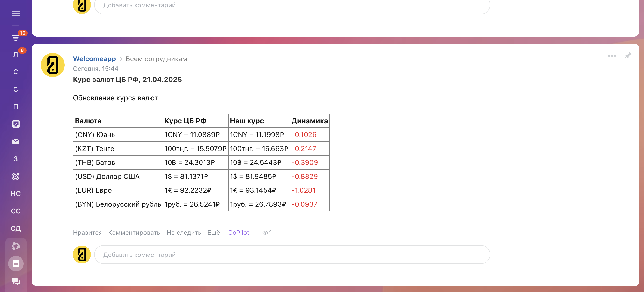Toggle Не следить on the post
Viewport: 644px width, 292px height.
point(184,233)
